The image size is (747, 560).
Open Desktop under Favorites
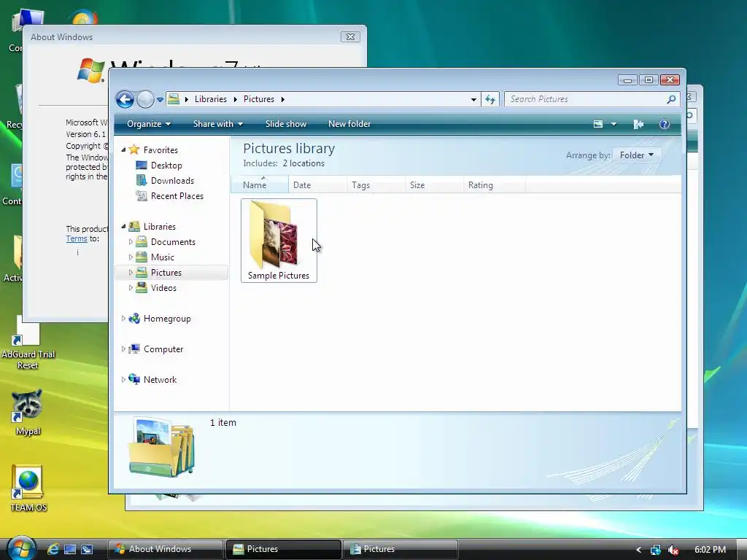[x=166, y=166]
